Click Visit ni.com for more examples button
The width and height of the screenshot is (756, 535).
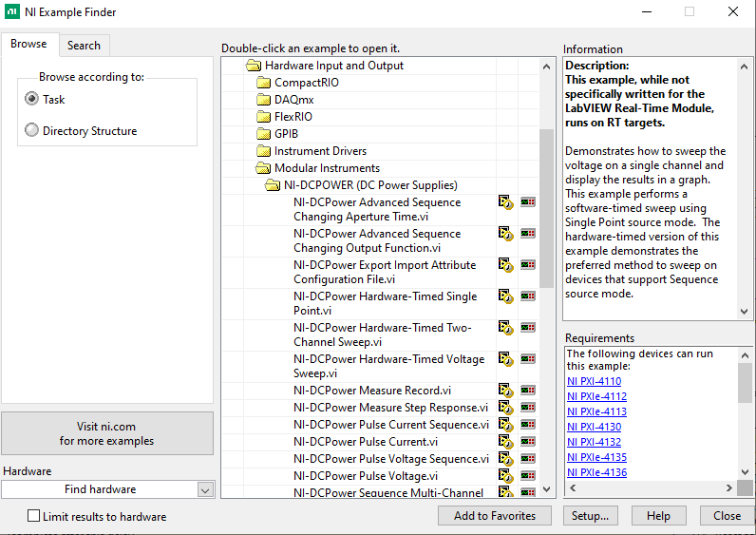pos(107,433)
